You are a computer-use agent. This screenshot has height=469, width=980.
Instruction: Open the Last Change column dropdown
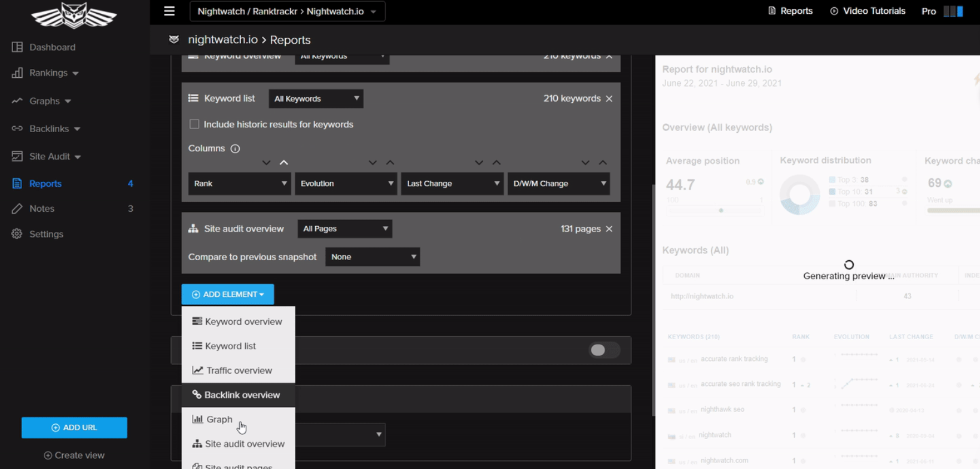pyautogui.click(x=452, y=184)
